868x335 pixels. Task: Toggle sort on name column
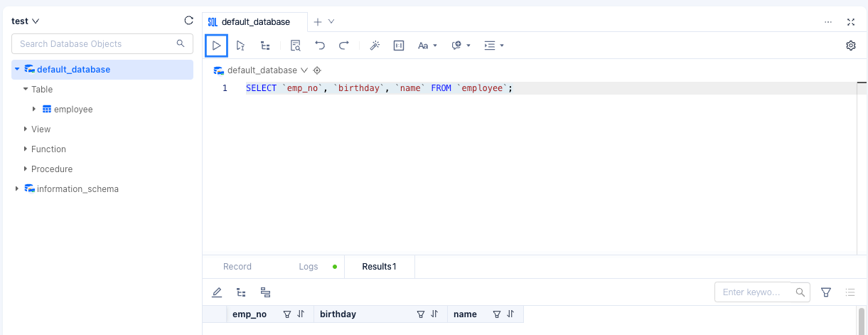tap(510, 314)
